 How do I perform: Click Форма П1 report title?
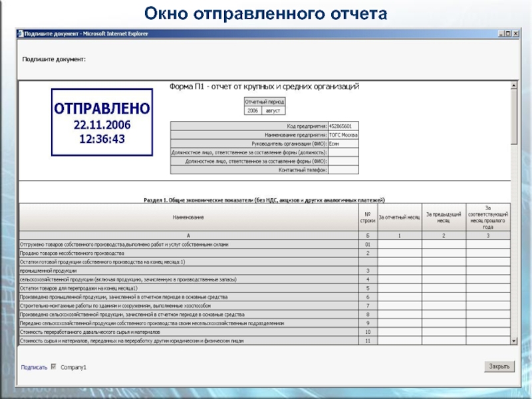point(264,87)
